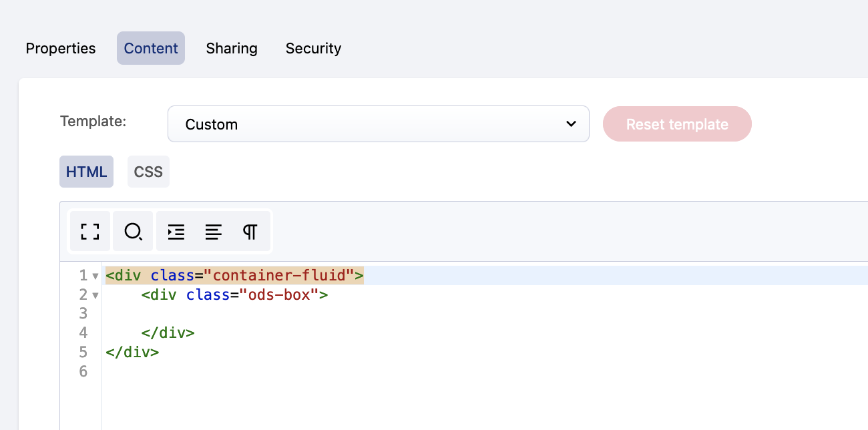Viewport: 868px width, 430px height.
Task: Go to the Security tab
Action: pyautogui.click(x=313, y=49)
